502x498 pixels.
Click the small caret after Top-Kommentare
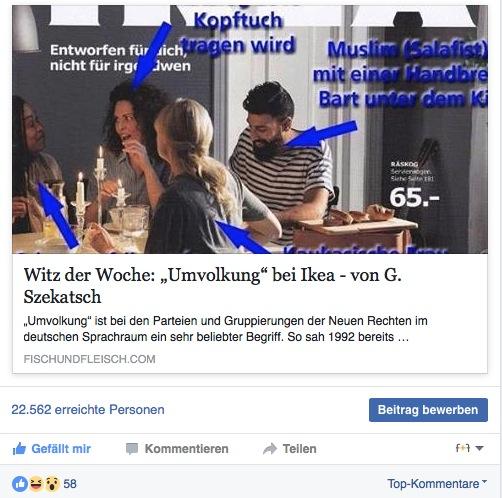[x=484, y=482]
